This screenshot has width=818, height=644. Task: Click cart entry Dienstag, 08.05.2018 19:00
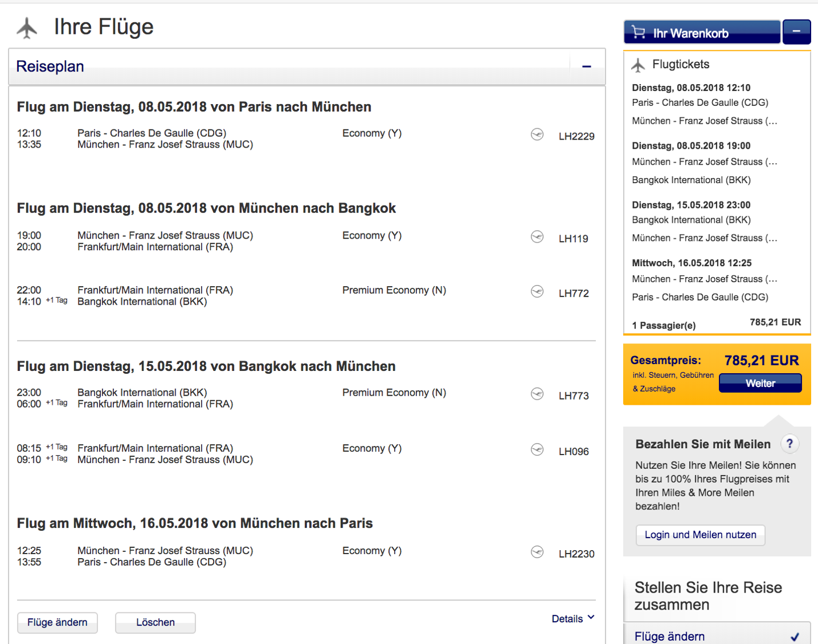[x=691, y=145]
